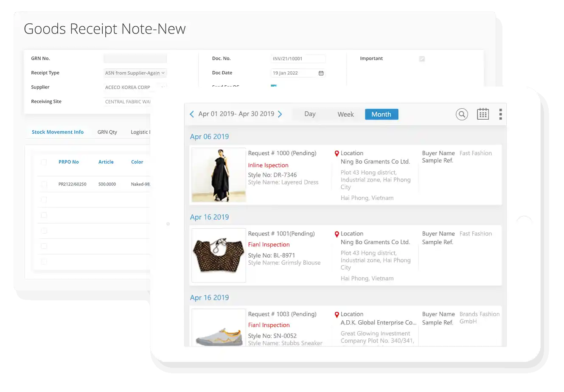Check the select-all checkbox beside PRPO No

[x=44, y=162]
